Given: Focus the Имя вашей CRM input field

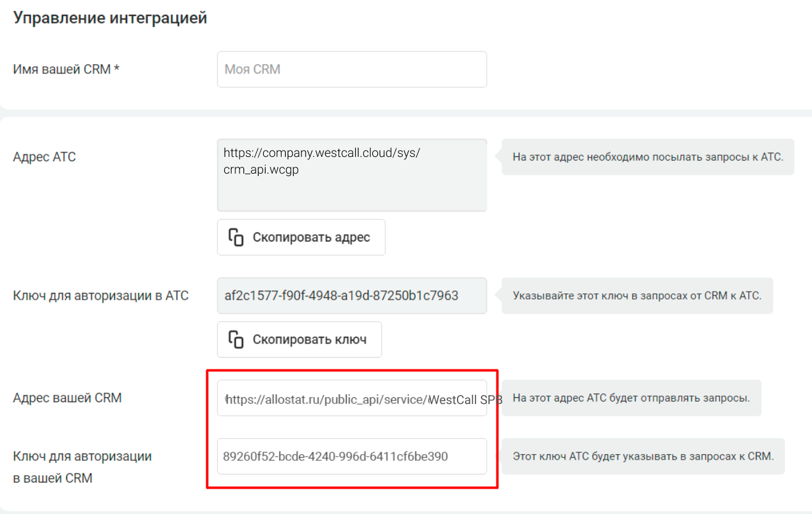Looking at the screenshot, I should [352, 69].
